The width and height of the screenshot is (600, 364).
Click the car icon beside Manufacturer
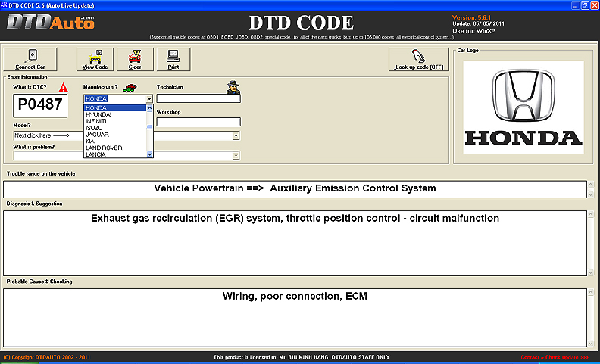[x=130, y=88]
